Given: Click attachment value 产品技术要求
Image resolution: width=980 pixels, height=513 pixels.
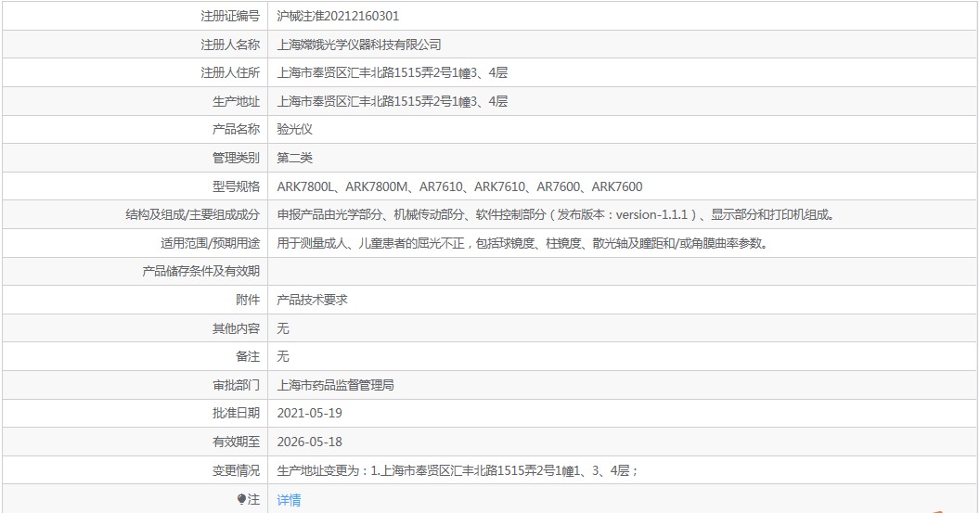Looking at the screenshot, I should [x=312, y=300].
